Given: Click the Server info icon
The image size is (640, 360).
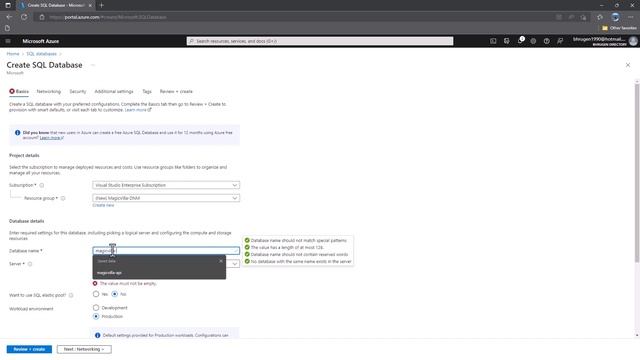Looking at the screenshot, I should [x=30, y=264].
